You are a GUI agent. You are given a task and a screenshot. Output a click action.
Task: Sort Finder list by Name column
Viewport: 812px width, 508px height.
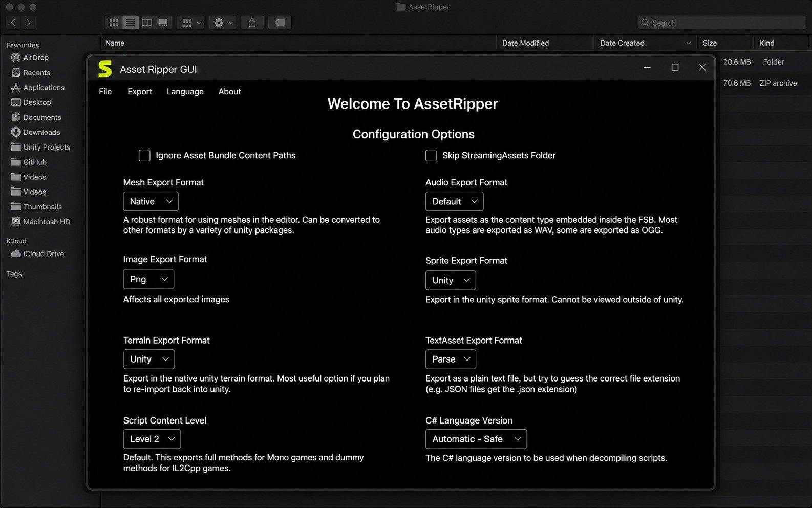coord(298,43)
